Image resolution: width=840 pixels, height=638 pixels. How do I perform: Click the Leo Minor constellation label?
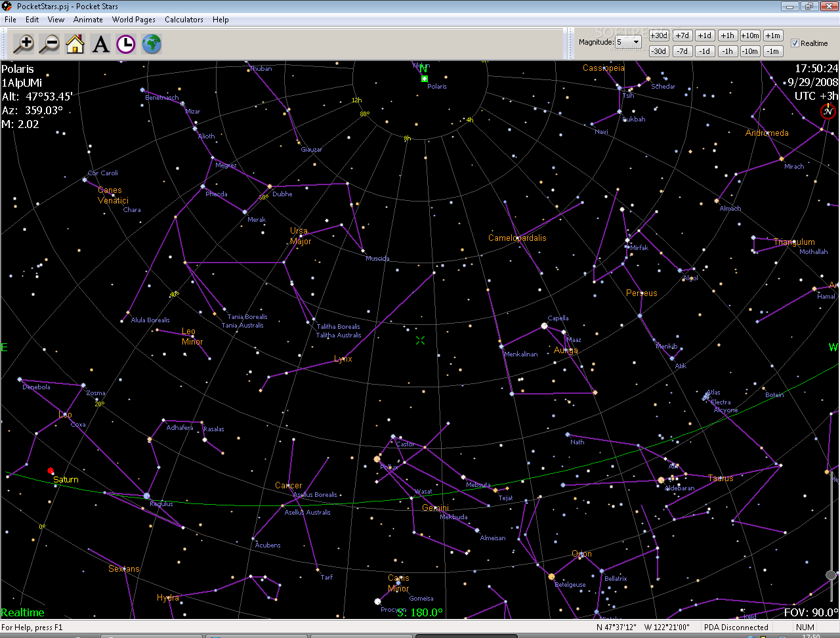point(192,337)
